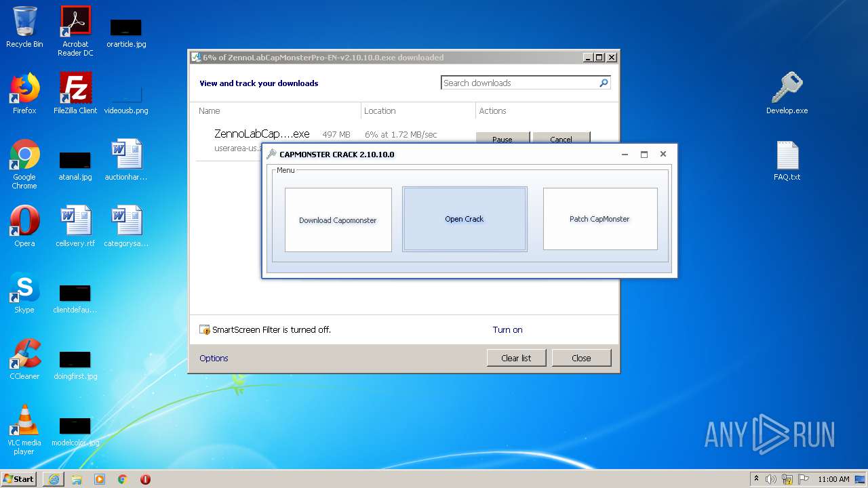Screen dimensions: 868x488
Task: Click Open Crack button
Action: pyautogui.click(x=465, y=219)
